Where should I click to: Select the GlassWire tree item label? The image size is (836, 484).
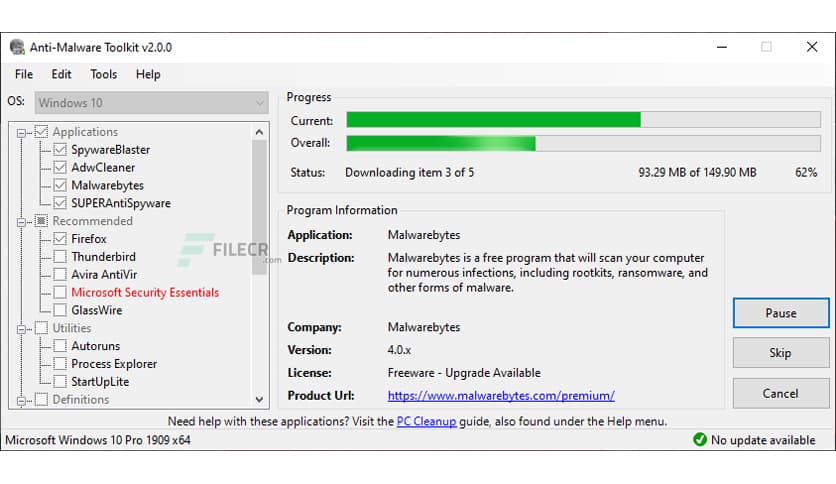pos(97,310)
